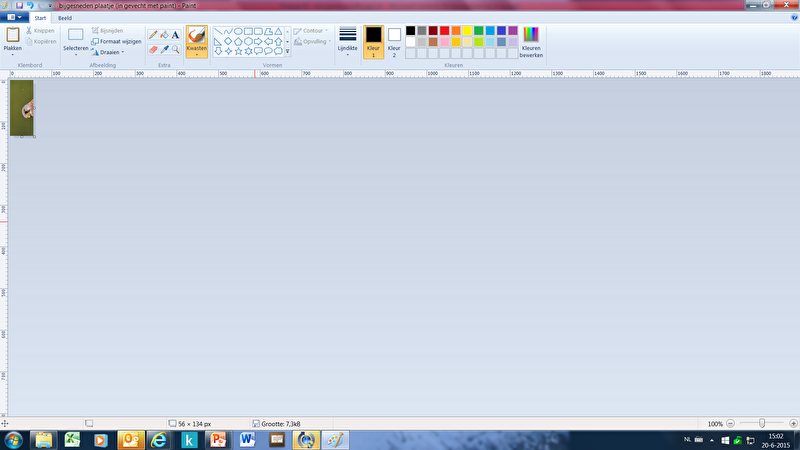The width and height of the screenshot is (800, 450).
Task: Pick the Fill with color bucket tool
Action: pyautogui.click(x=164, y=34)
